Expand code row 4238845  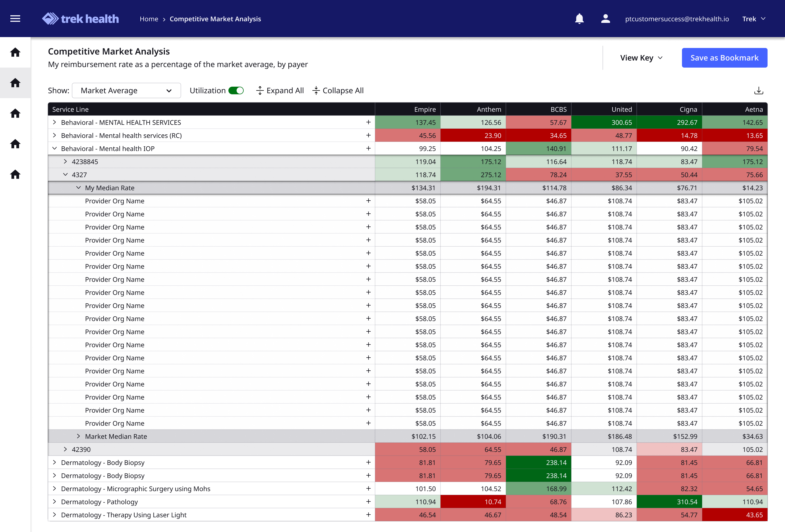[65, 162]
